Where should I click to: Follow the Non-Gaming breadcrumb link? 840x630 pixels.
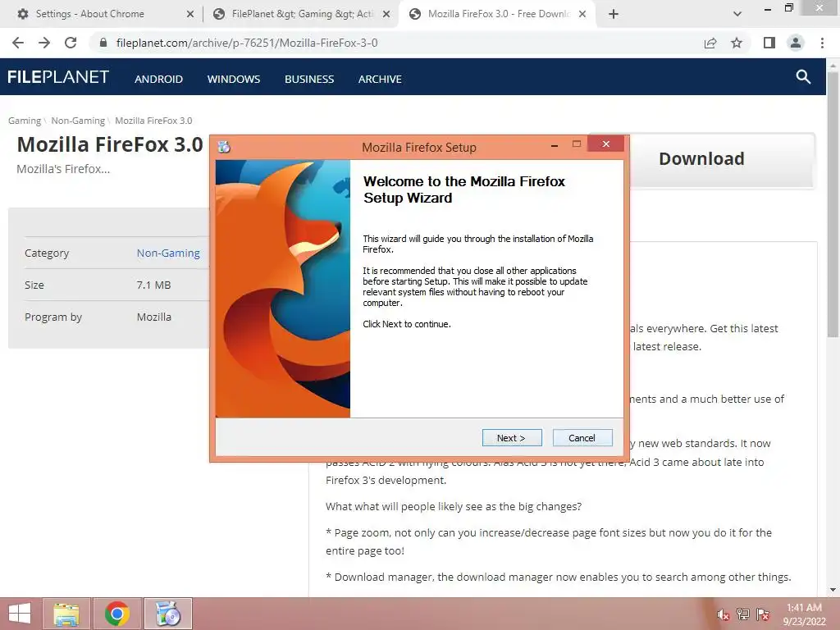point(78,121)
